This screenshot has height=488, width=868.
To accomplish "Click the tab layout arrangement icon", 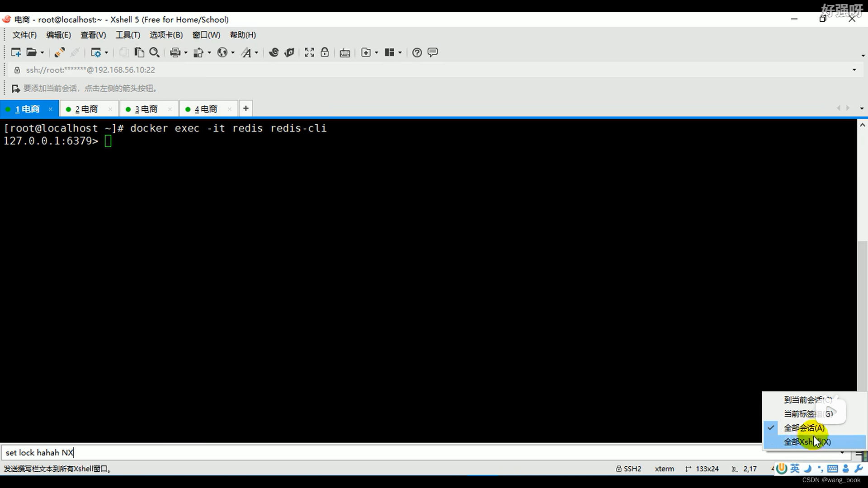I will click(x=389, y=52).
